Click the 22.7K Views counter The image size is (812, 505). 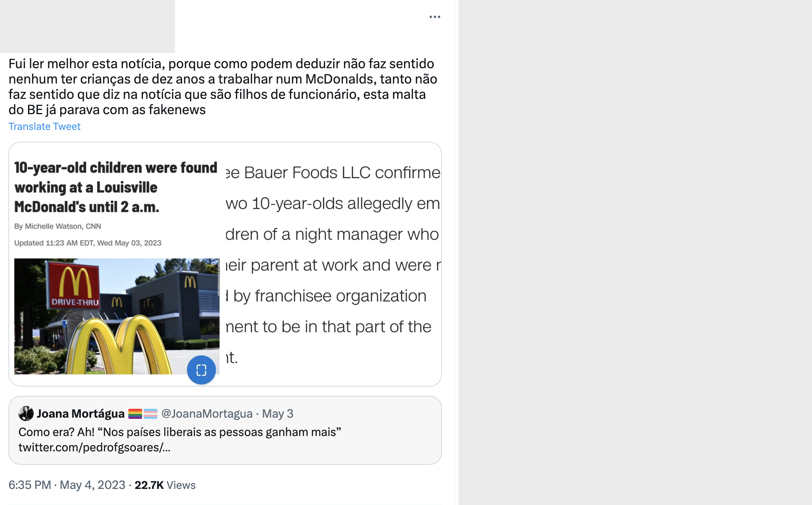tap(165, 485)
